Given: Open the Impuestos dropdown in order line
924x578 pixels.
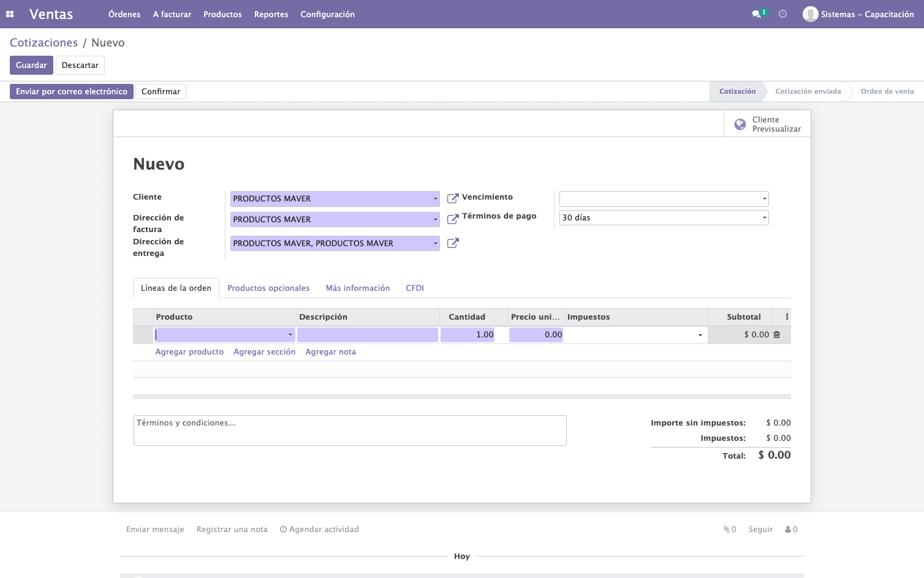Looking at the screenshot, I should pyautogui.click(x=700, y=335).
